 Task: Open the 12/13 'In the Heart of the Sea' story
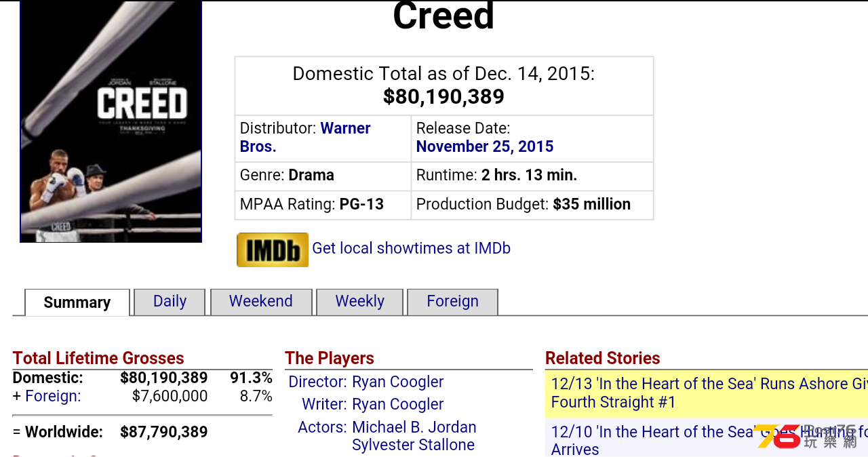coord(707,393)
